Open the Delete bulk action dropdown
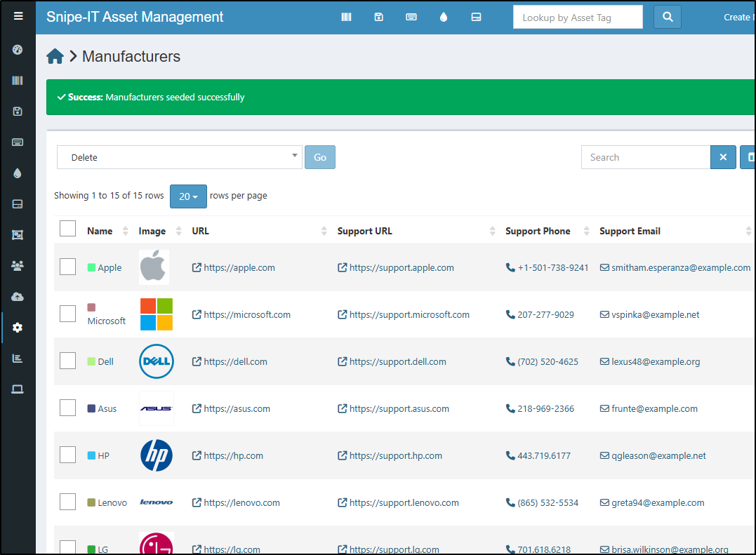Viewport: 756px width, 555px height. click(x=180, y=157)
